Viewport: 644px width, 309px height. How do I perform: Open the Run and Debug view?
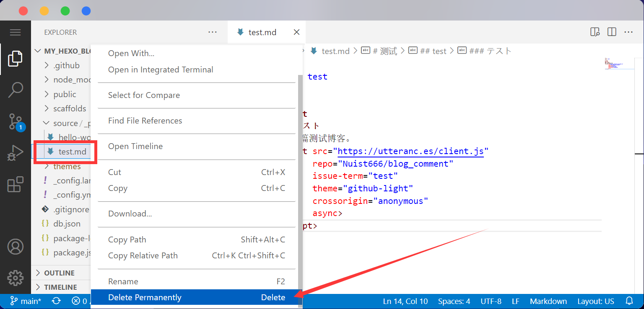[15, 153]
